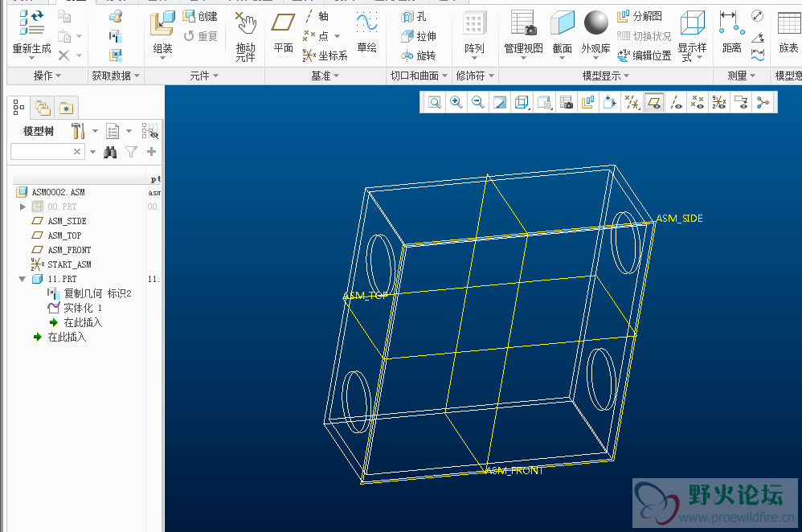Click the component placement icon in graphics toolbar
This screenshot has width=802, height=532.
click(x=610, y=102)
